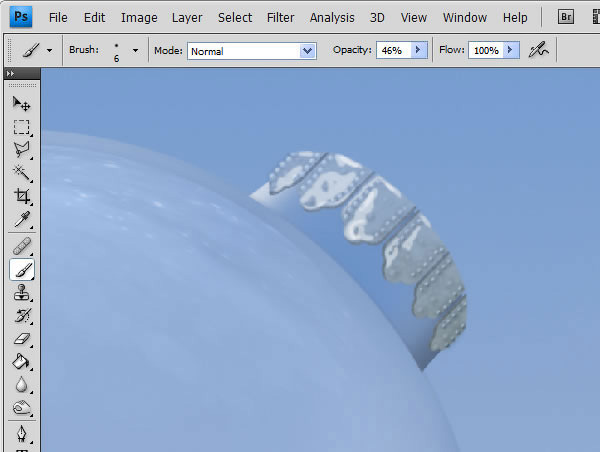Expand the toolbox with double-arrow toggle
Viewport: 600px width, 452px height.
10,73
